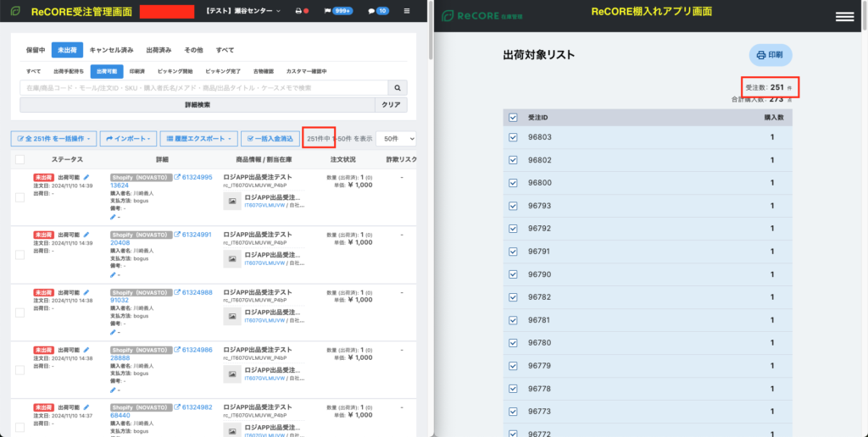868x437 pixels.
Task: Open the chat messages icon with 10 badge
Action: (x=378, y=11)
